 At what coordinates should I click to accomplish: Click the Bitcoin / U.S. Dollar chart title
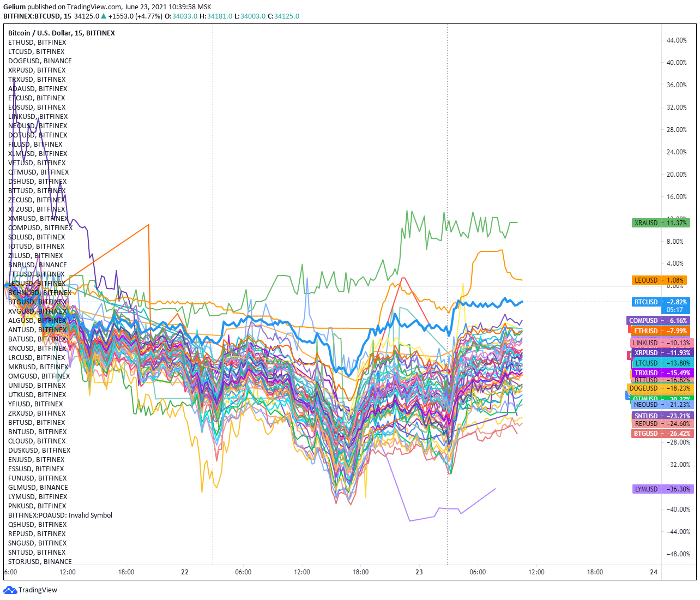point(62,33)
